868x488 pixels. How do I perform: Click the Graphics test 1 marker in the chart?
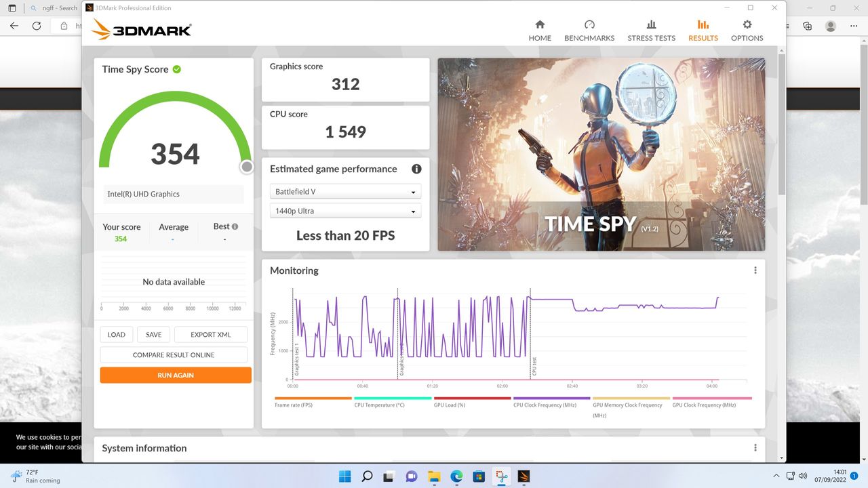click(296, 360)
